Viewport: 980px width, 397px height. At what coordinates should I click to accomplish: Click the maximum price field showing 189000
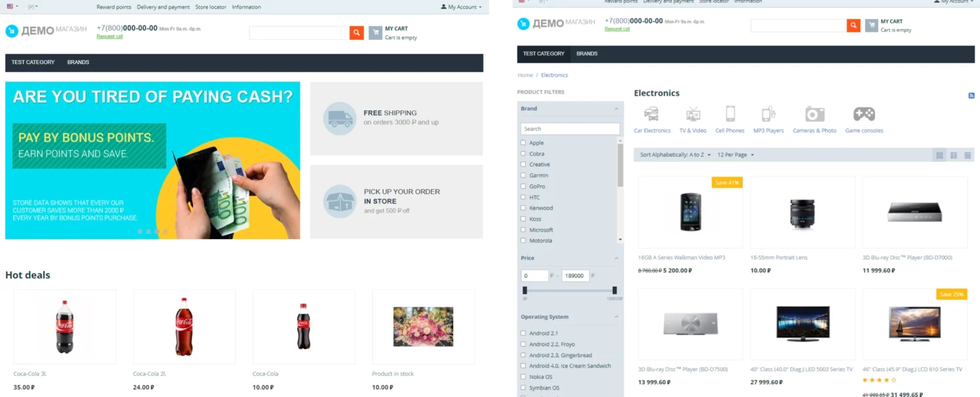click(576, 276)
